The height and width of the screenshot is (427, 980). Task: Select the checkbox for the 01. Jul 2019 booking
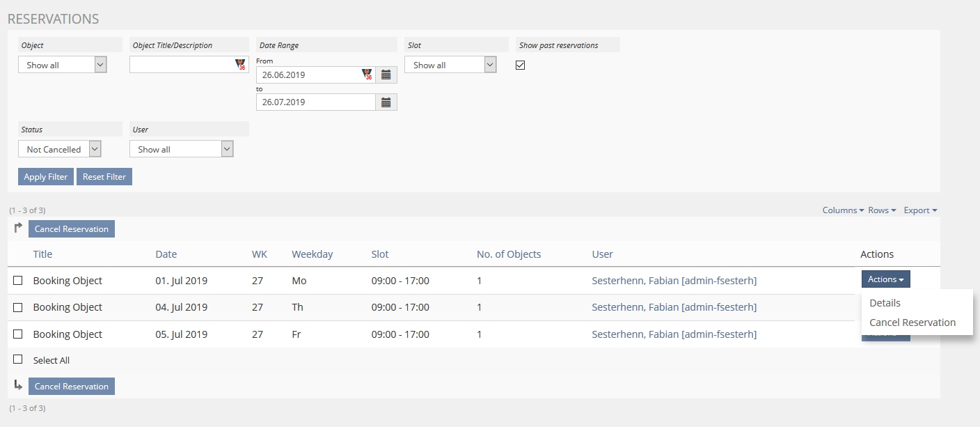(x=17, y=280)
